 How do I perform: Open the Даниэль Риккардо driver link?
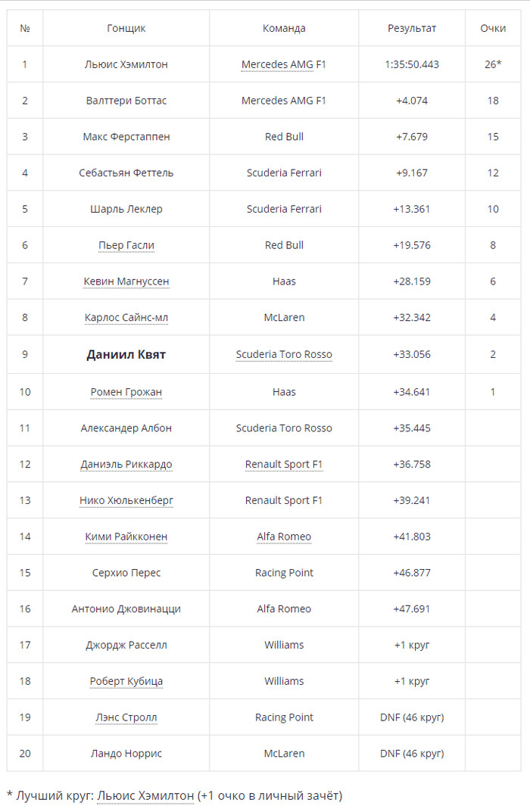point(126,465)
